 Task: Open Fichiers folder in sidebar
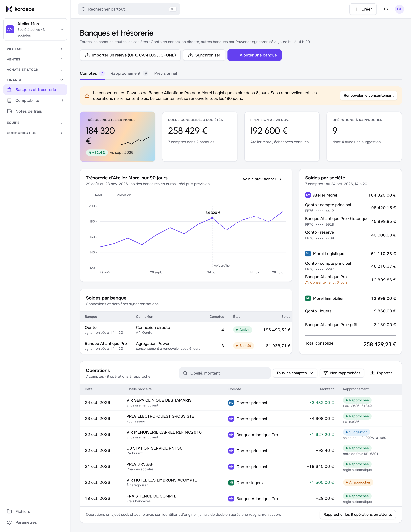pyautogui.click(x=35, y=511)
